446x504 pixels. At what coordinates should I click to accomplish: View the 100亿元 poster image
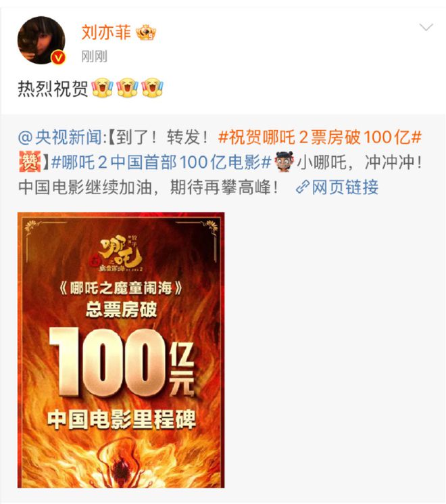pos(121,350)
